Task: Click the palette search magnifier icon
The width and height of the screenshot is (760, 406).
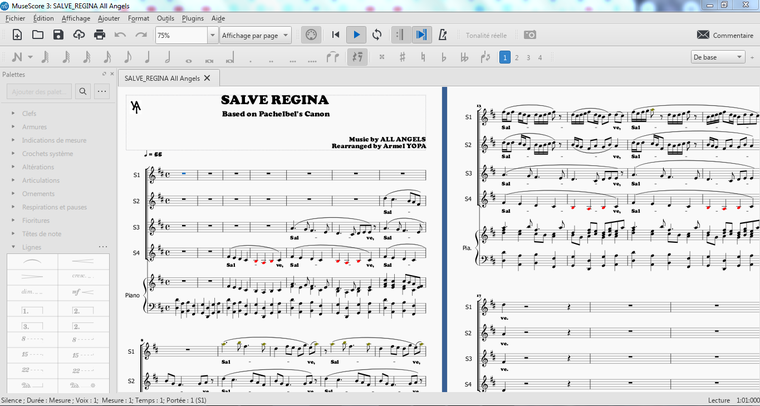Action: [x=84, y=92]
